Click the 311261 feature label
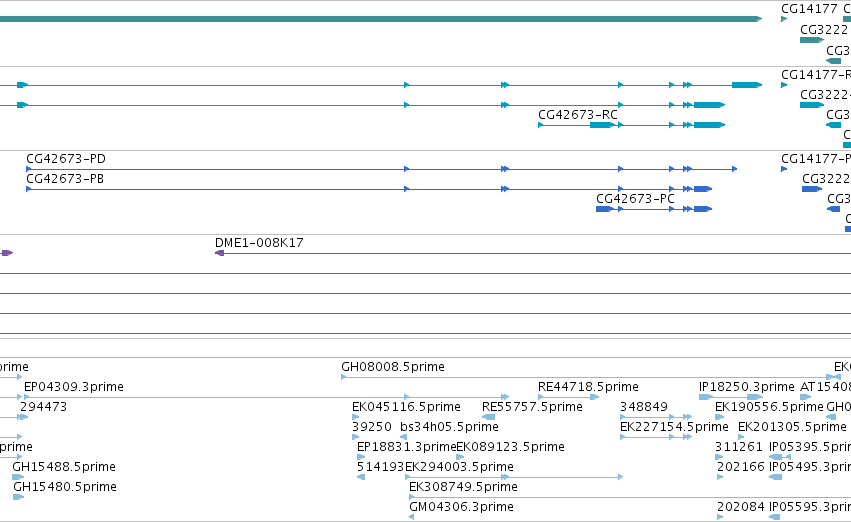 pyautogui.click(x=739, y=447)
